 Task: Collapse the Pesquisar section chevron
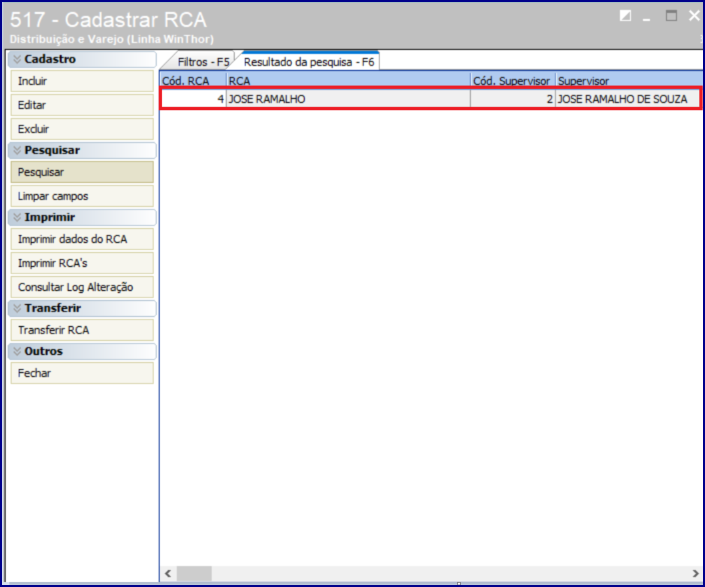click(x=17, y=151)
